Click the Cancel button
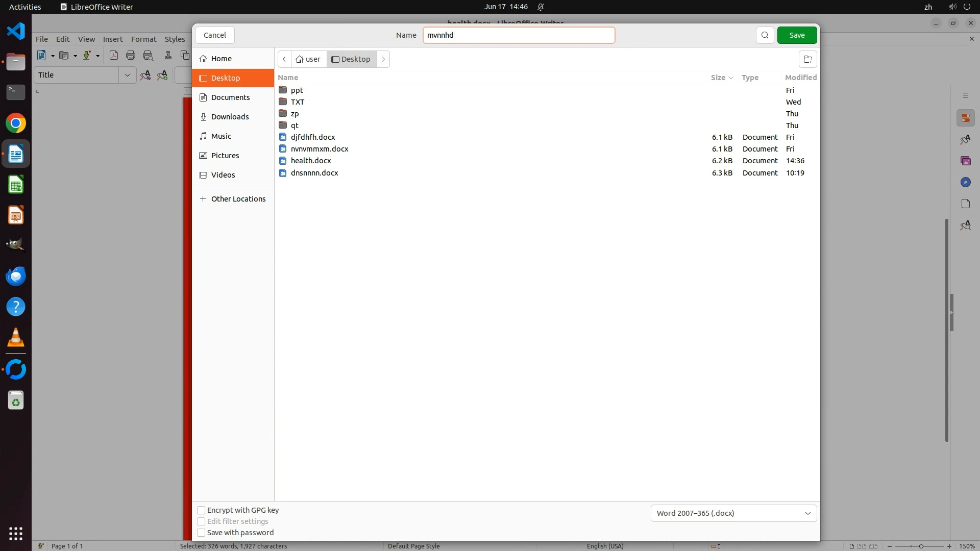The height and width of the screenshot is (551, 980). [214, 35]
